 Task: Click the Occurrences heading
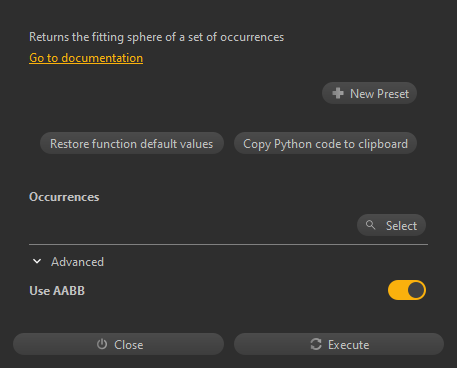pyautogui.click(x=64, y=197)
